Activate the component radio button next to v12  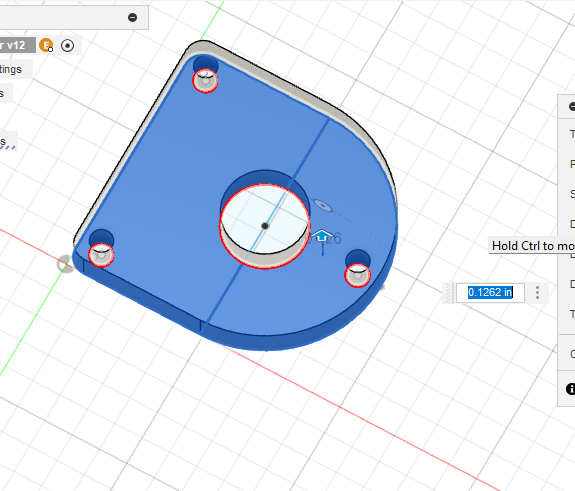(67, 45)
